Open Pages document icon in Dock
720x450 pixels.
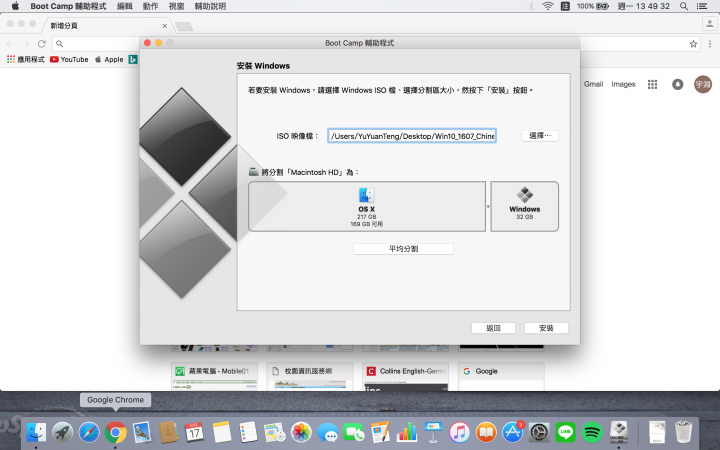pos(380,432)
